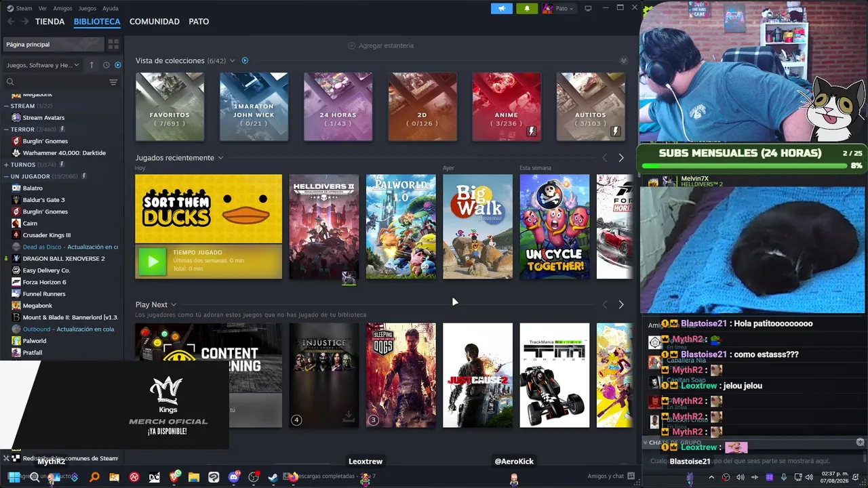Viewport: 868px width, 488px height.
Task: Open the Amigos menu
Action: tap(63, 8)
